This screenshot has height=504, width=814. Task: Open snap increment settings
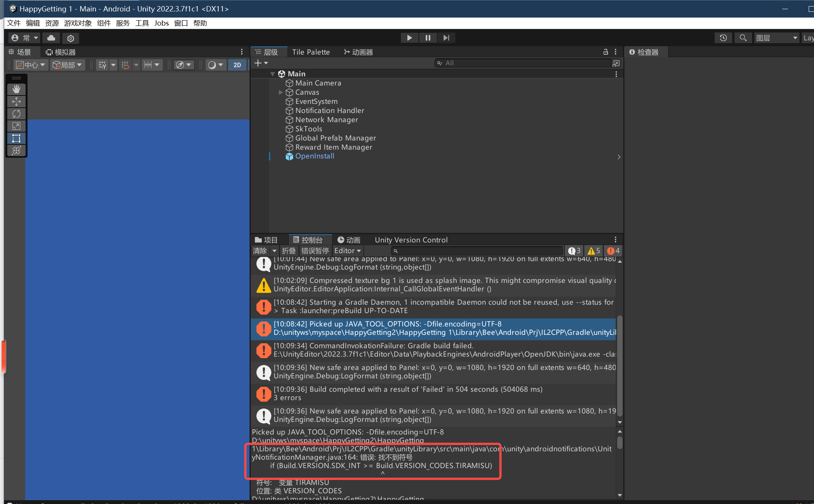coord(152,65)
